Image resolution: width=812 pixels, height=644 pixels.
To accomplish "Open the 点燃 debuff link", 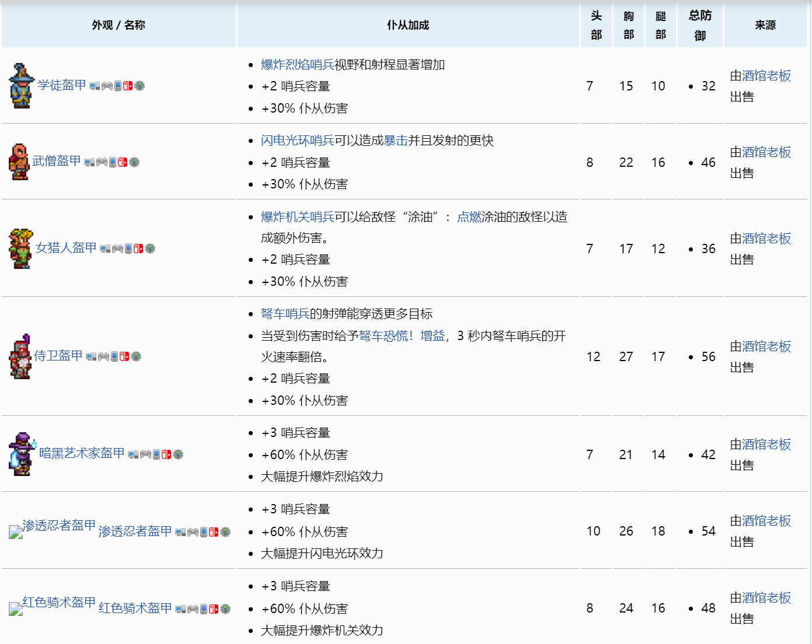I will (469, 217).
